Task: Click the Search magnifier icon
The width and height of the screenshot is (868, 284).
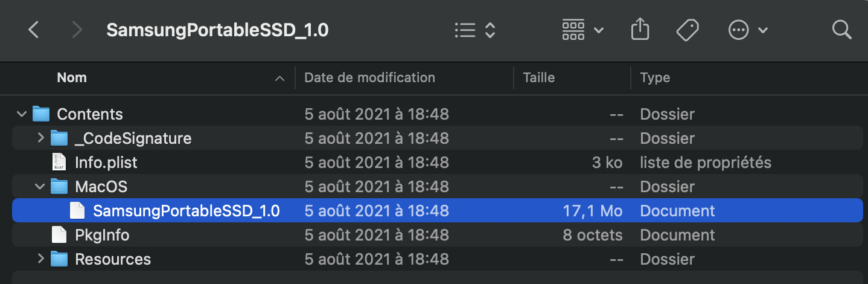Action: click(841, 30)
